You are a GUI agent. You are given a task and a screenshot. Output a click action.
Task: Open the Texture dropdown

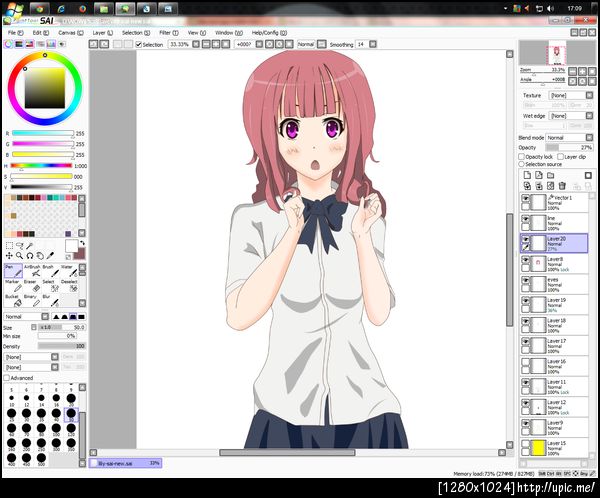571,95
